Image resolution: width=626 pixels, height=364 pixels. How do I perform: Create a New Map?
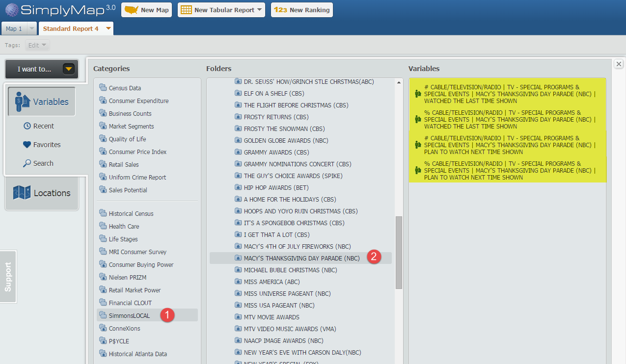147,10
